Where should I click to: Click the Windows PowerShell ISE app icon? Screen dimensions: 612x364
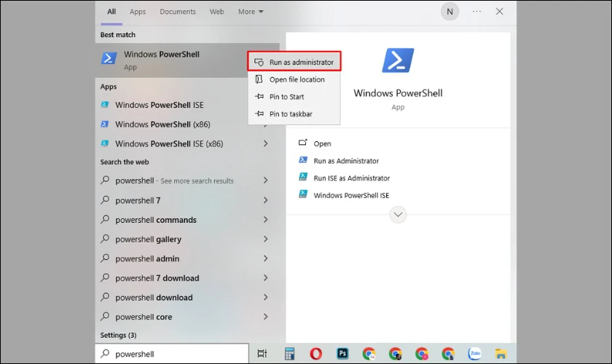105,104
